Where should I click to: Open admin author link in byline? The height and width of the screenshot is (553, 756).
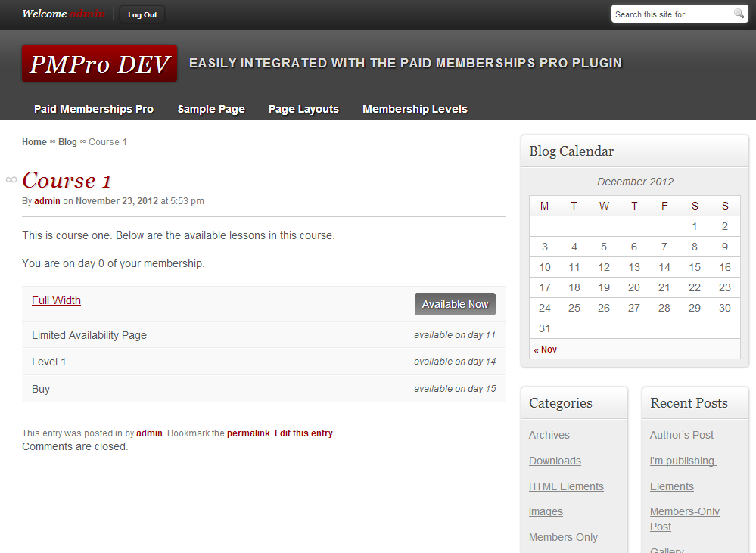[x=47, y=201]
